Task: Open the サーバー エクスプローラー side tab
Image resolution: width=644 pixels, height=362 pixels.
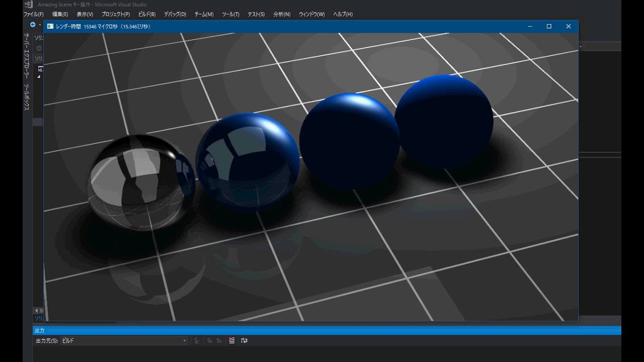Action: click(27, 55)
